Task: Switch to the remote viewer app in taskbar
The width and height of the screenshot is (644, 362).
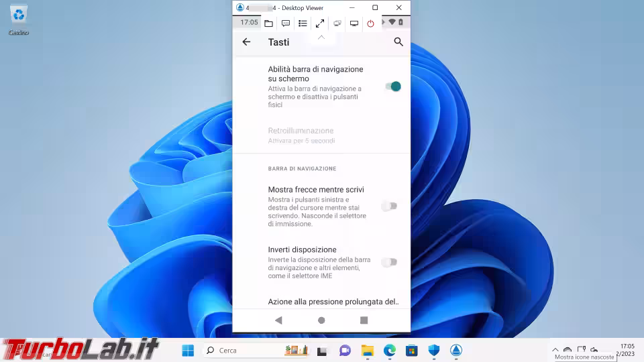Action: tap(456, 351)
